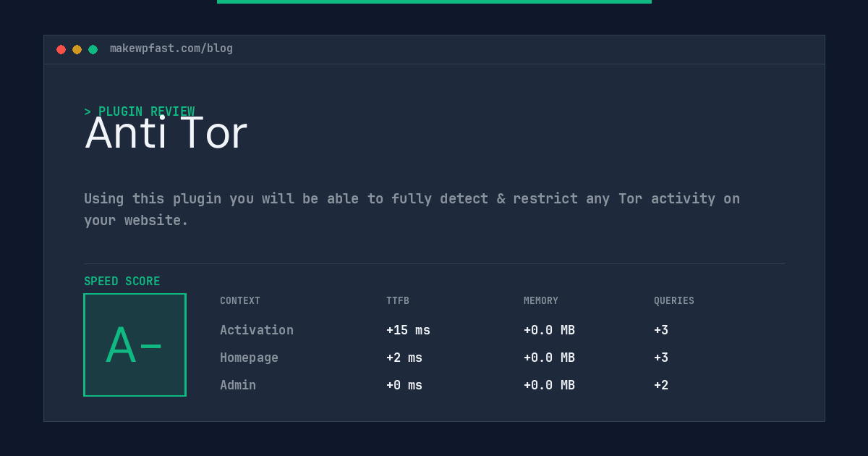Select the Homepage row label
This screenshot has height=456, width=868.
(x=249, y=358)
